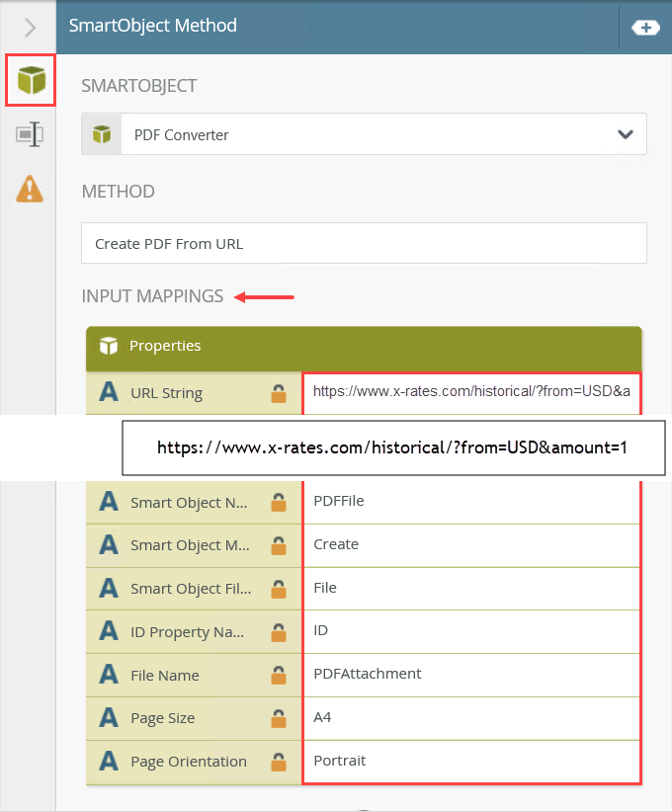The height and width of the screenshot is (812, 672).
Task: Edit the Portrait orientation field
Action: (x=471, y=762)
